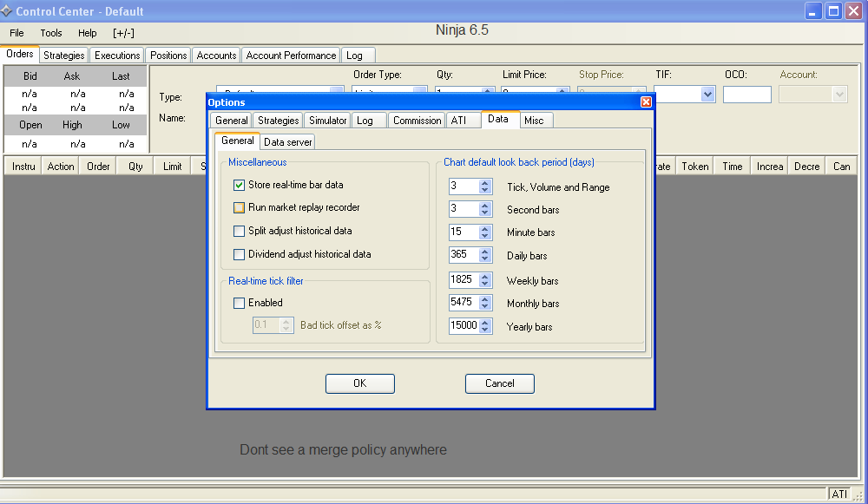Click the Token column header
This screenshot has height=504, width=868.
pyautogui.click(x=694, y=166)
